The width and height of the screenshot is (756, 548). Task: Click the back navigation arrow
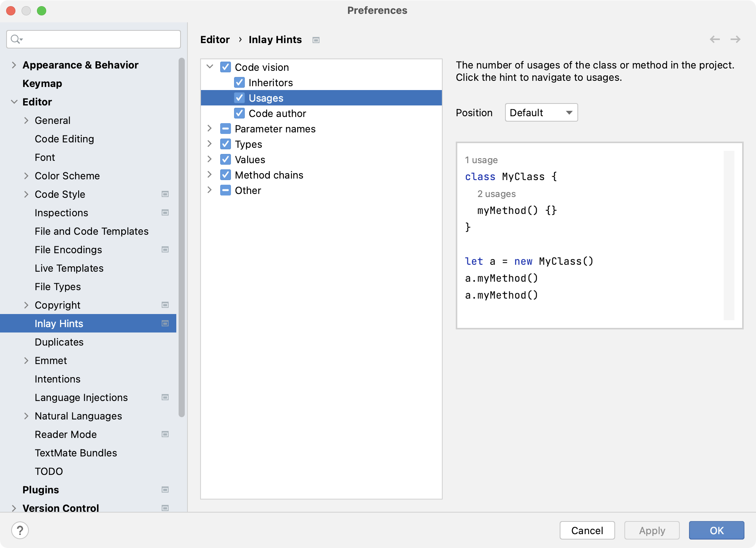(714, 39)
